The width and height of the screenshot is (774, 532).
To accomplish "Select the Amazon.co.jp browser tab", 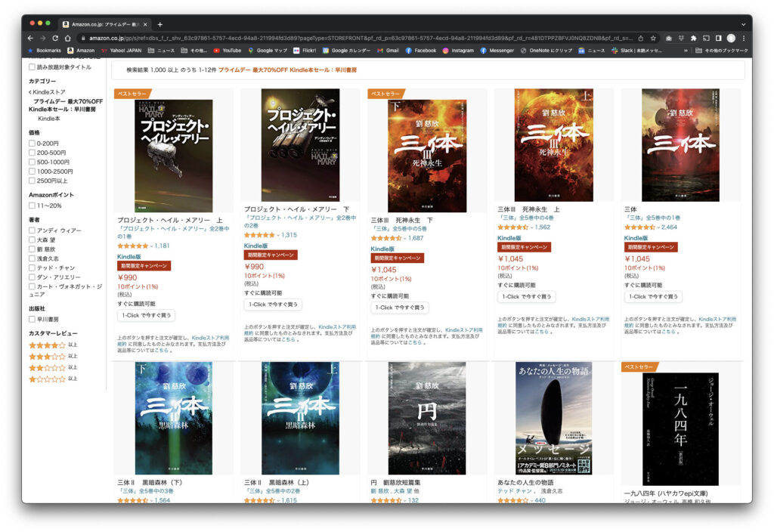I will click(x=106, y=24).
